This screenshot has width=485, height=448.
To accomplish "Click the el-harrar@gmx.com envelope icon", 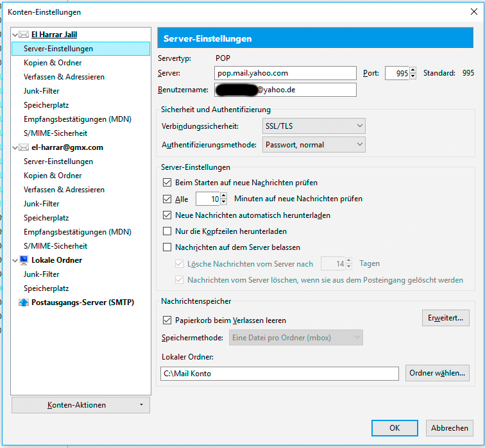I will pos(24,147).
